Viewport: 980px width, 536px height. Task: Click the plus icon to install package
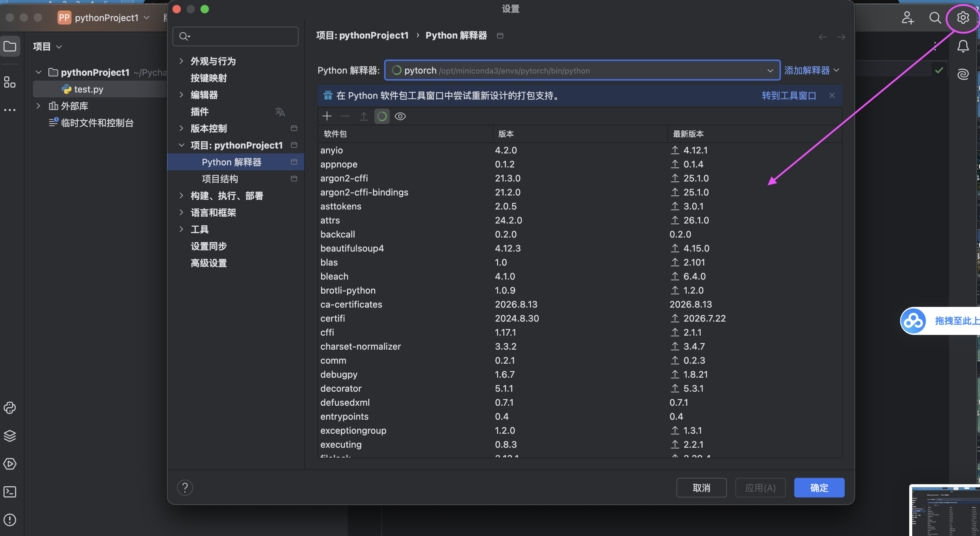coord(327,116)
